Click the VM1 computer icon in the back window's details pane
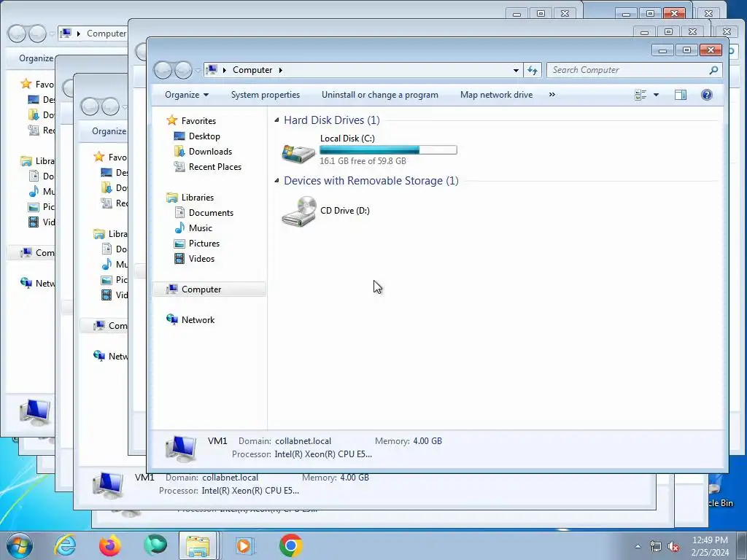Viewport: 747px width, 560px height. coord(108,484)
